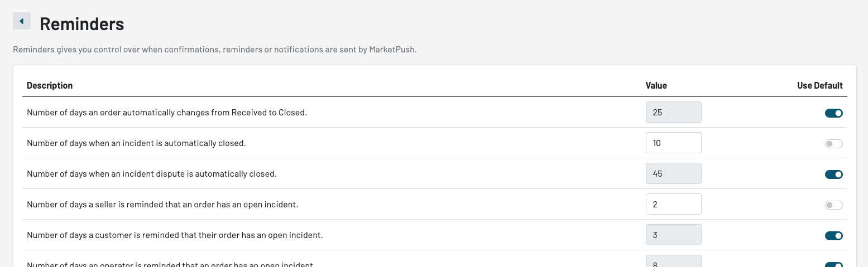868x267 pixels.
Task: Click the customer reminder value field showing 3
Action: pos(673,235)
